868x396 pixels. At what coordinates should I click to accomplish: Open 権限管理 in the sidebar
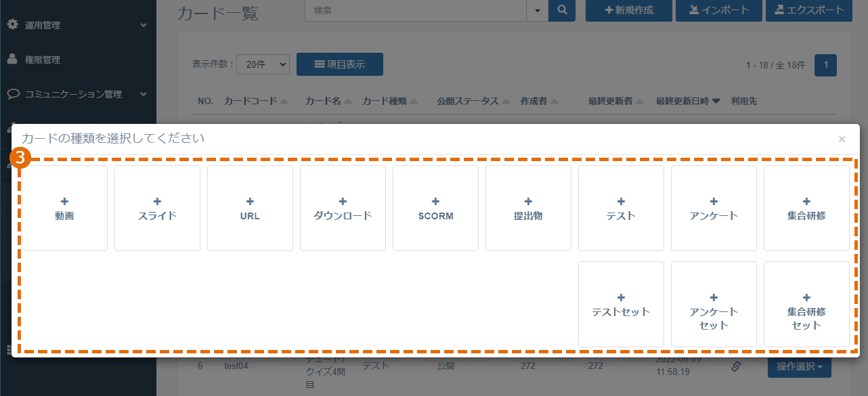tap(78, 60)
